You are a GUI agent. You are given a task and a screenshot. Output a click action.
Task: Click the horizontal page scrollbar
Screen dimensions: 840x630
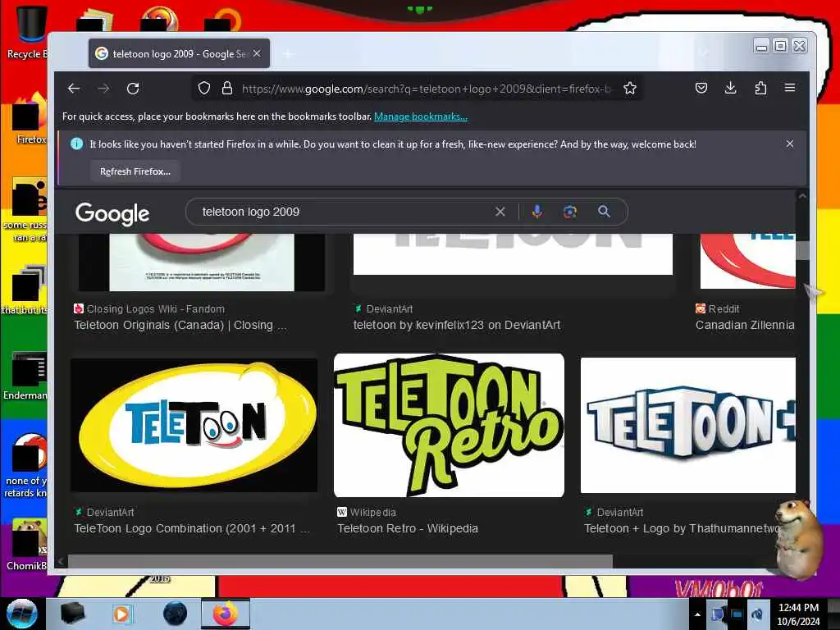pyautogui.click(x=340, y=561)
